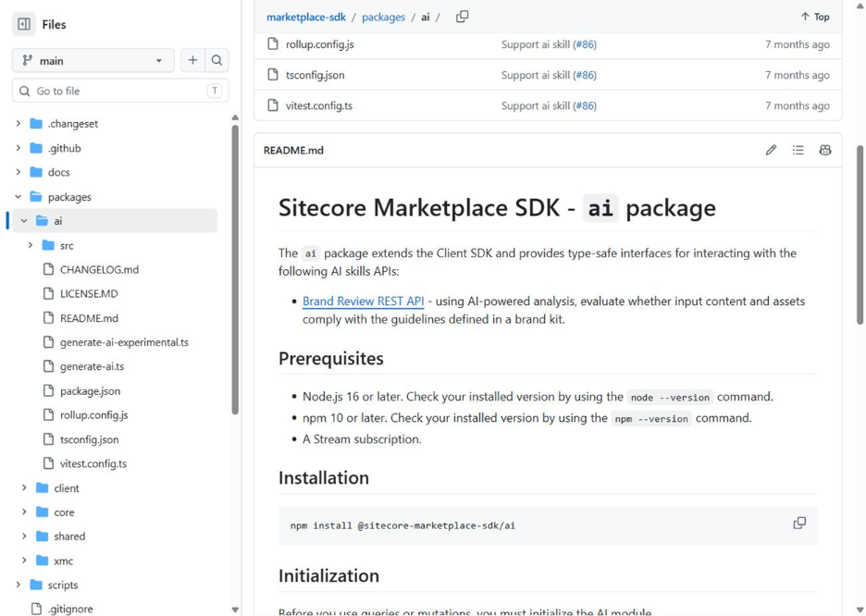
Task: Click the README.md header label
Action: [x=293, y=150]
